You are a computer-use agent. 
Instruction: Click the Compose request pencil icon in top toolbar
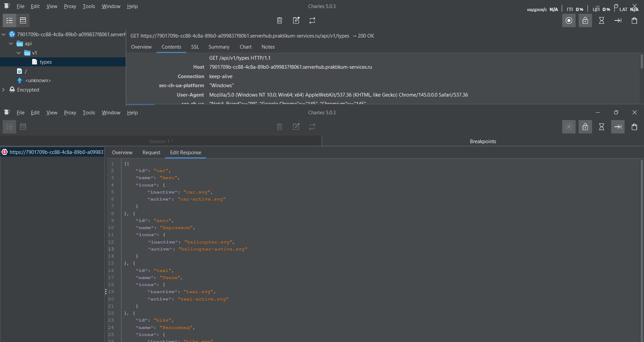pyautogui.click(x=296, y=20)
